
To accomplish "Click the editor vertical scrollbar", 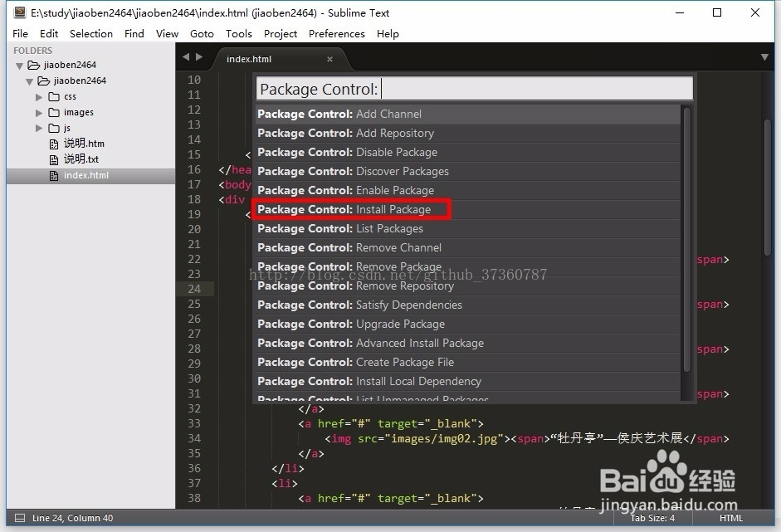I will tap(768, 188).
